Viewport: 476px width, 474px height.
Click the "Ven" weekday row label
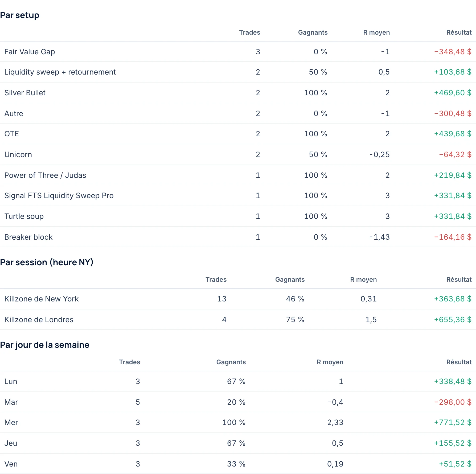pos(11,464)
